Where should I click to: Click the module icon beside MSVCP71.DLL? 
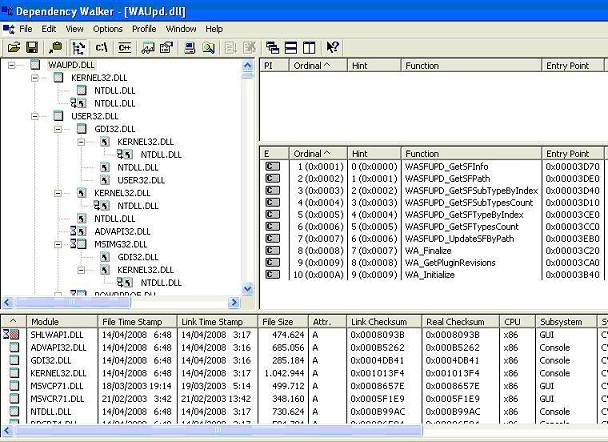(x=14, y=386)
